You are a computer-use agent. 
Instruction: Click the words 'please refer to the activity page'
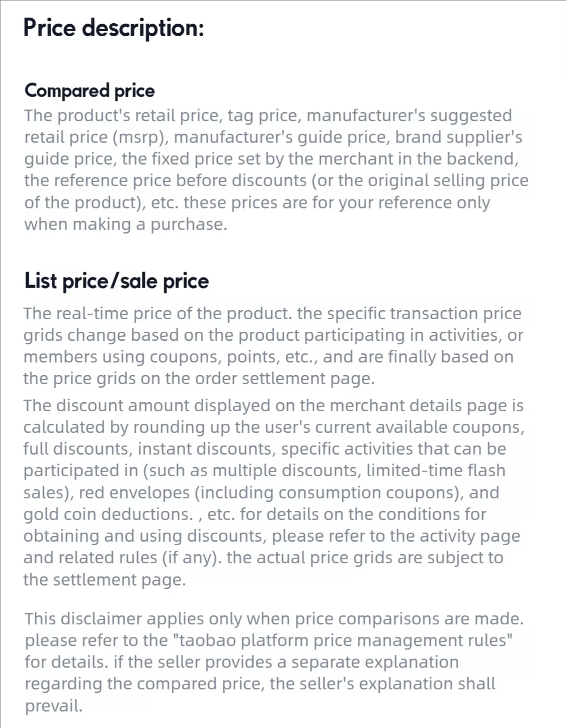click(396, 536)
